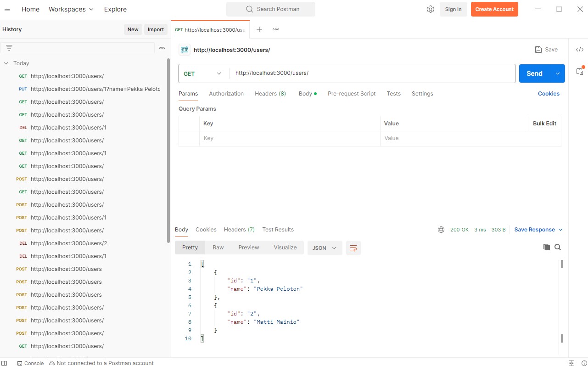Image resolution: width=588 pixels, height=366 pixels.
Task: Toggle line wrap icon in response
Action: pyautogui.click(x=353, y=248)
